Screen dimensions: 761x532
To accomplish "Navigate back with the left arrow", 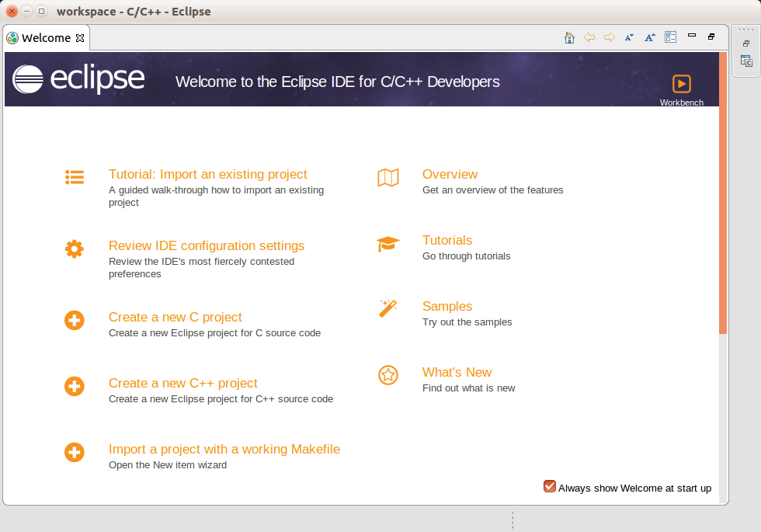I will click(589, 37).
